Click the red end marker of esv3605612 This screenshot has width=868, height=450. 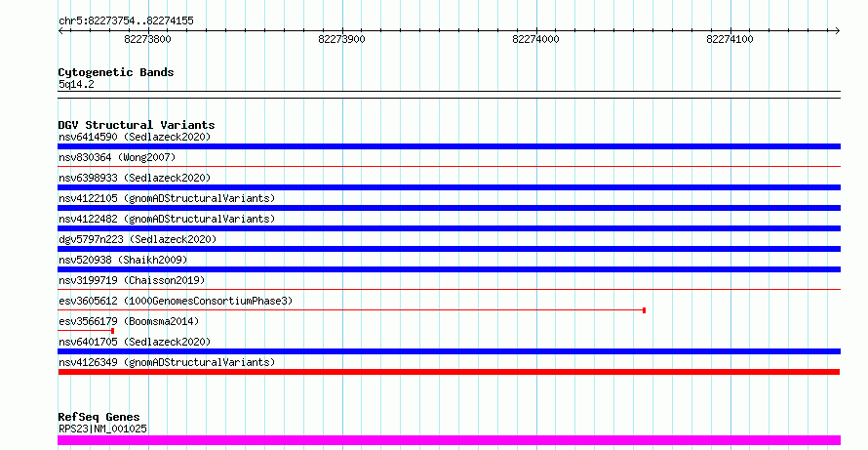click(645, 310)
